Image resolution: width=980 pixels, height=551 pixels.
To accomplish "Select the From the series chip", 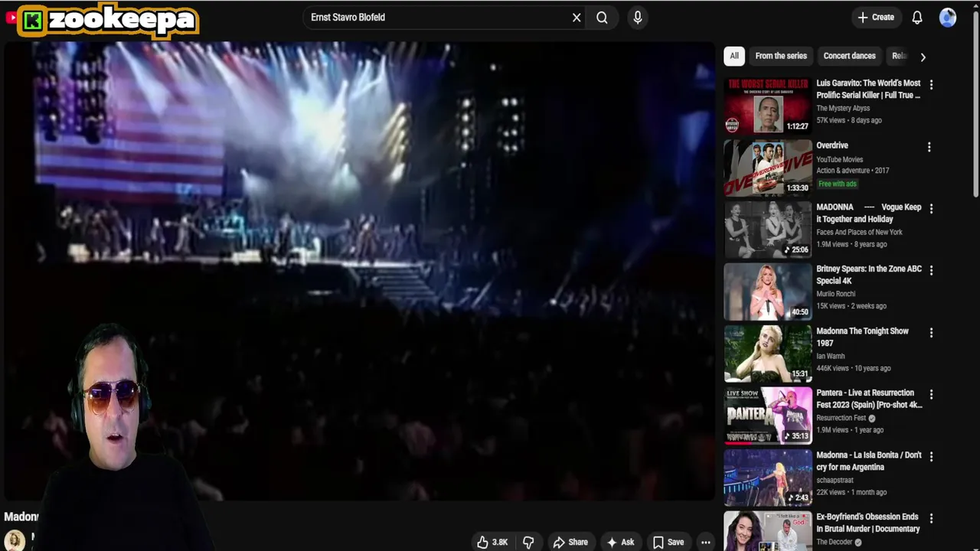I will click(781, 56).
